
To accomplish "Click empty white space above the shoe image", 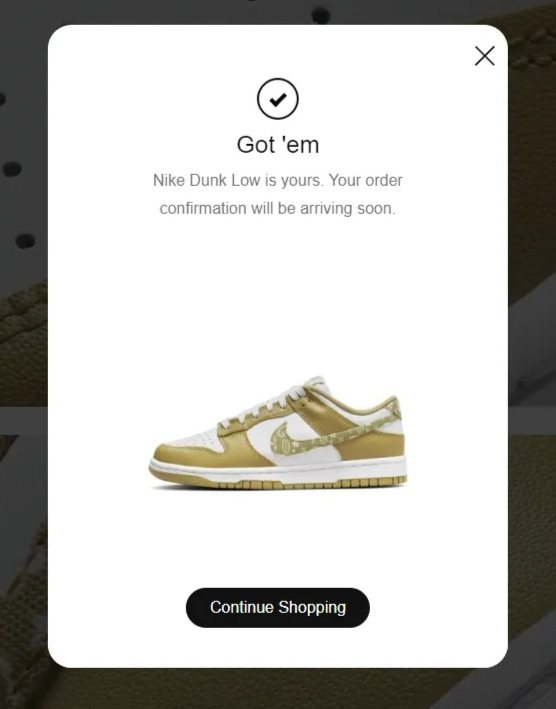I will click(278, 294).
